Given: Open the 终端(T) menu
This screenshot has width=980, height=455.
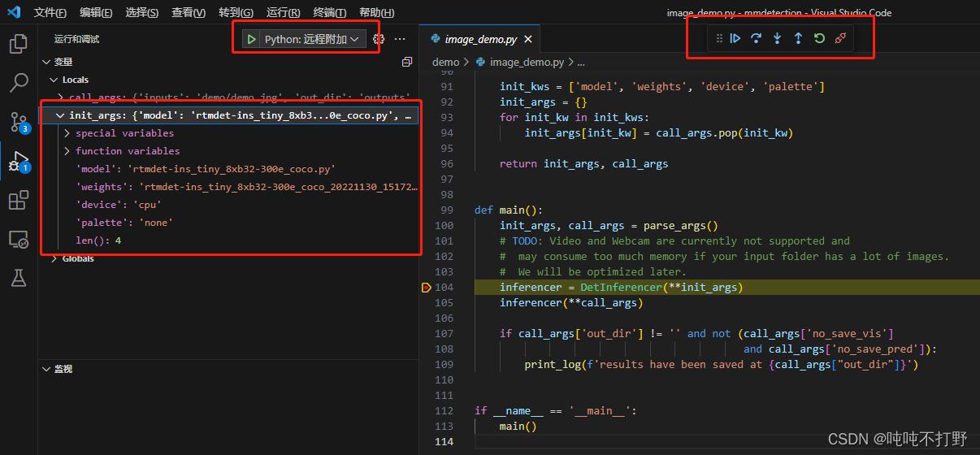Looking at the screenshot, I should click(329, 13).
